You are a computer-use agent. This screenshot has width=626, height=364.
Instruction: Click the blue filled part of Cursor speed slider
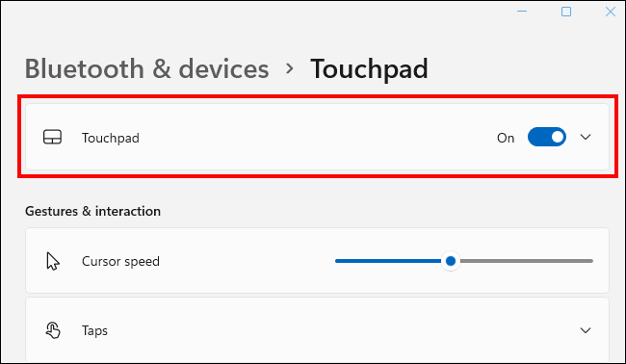click(x=388, y=261)
